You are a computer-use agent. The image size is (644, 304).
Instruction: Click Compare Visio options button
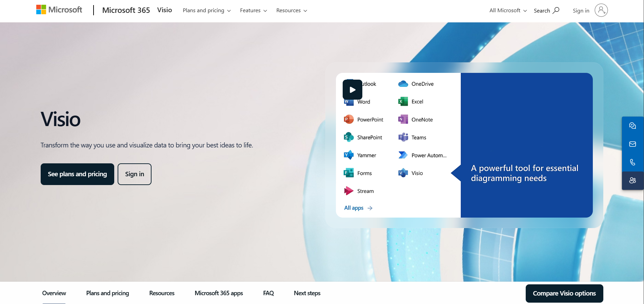pyautogui.click(x=564, y=293)
